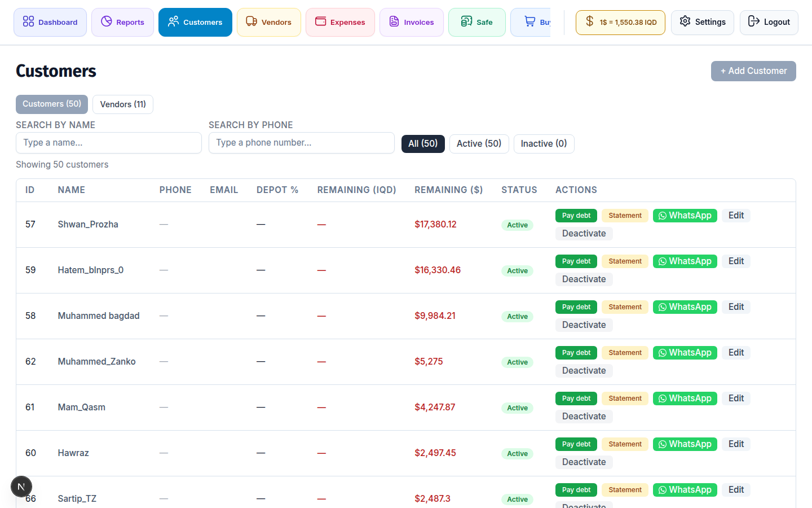The height and width of the screenshot is (508, 812).
Task: Open Statement for Mam_Qasm
Action: point(625,398)
